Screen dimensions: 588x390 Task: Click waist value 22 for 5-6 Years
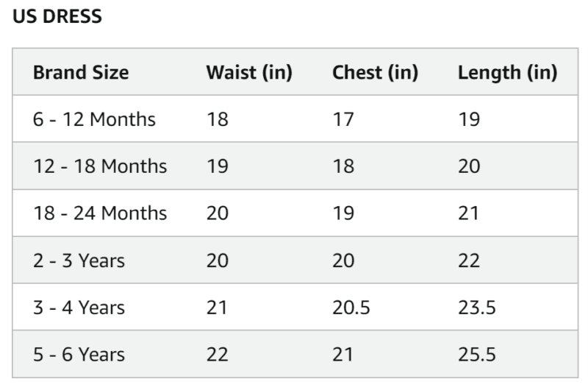click(x=217, y=354)
